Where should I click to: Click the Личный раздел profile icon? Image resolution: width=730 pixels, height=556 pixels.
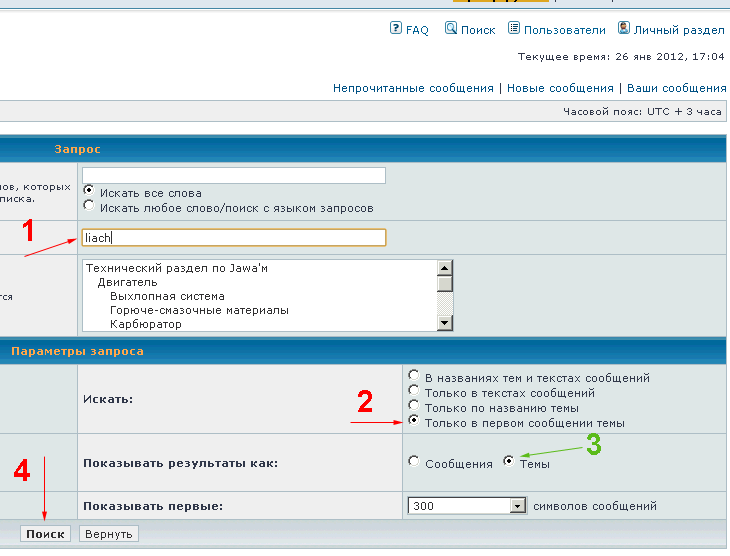624,29
